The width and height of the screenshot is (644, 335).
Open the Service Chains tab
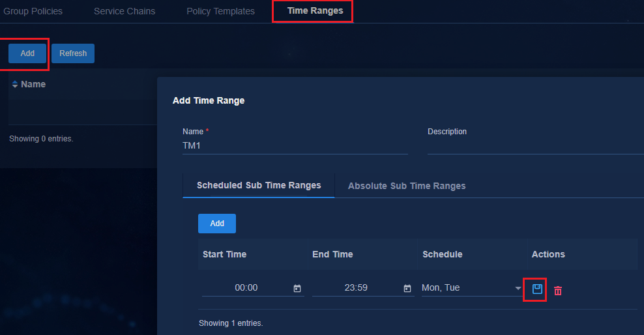tap(124, 11)
